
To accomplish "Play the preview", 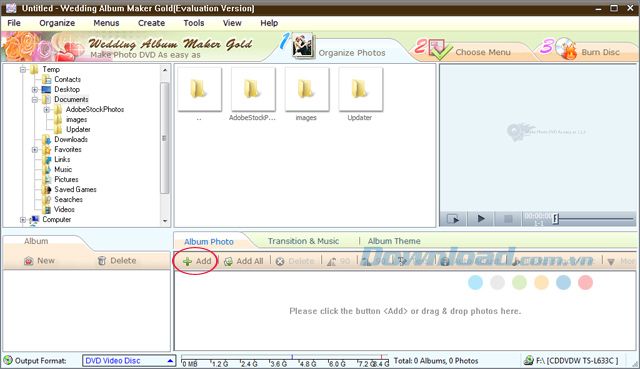I will 481,219.
